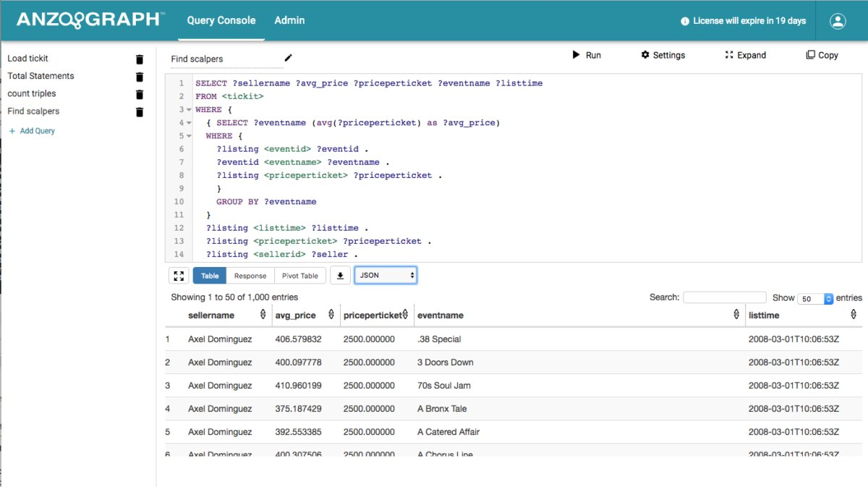The image size is (868, 487).
Task: Click the license expiry notice
Action: coord(743,21)
